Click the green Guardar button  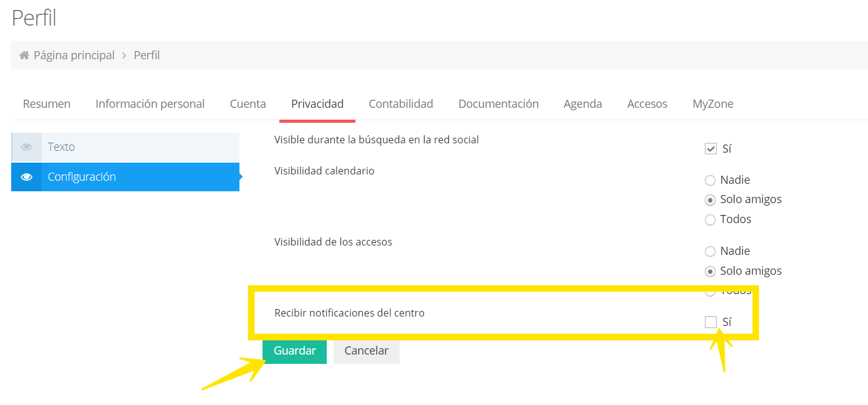294,351
